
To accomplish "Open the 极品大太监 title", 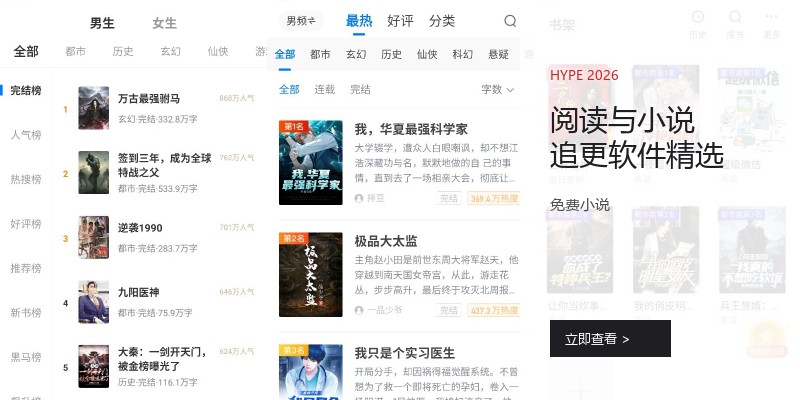I will point(386,241).
